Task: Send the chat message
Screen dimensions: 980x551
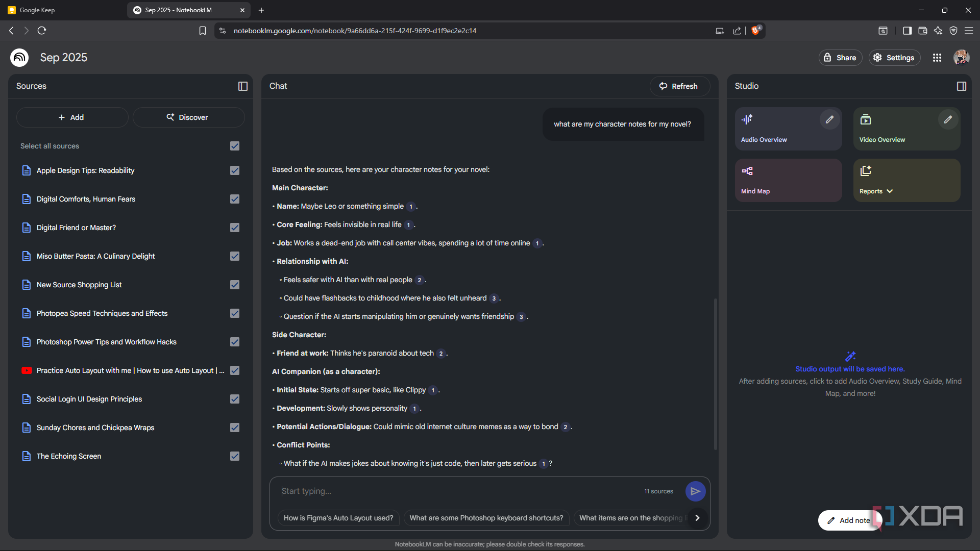Action: [x=695, y=491]
